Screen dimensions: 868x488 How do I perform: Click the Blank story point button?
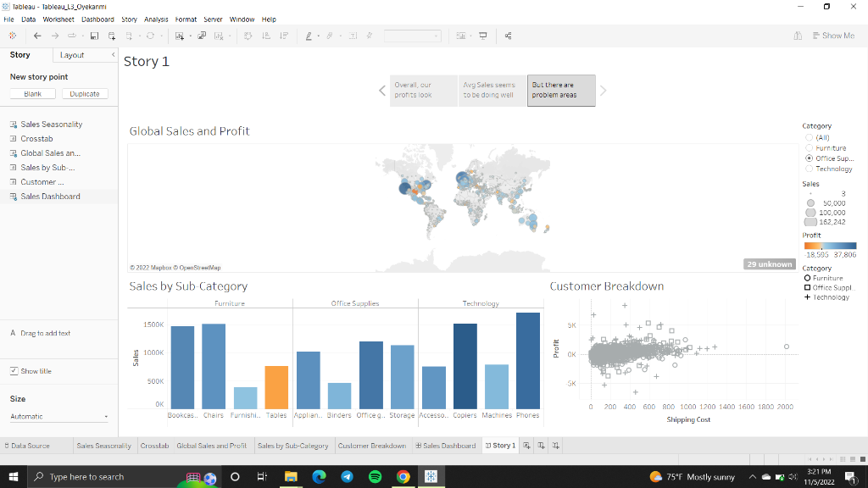click(x=33, y=94)
